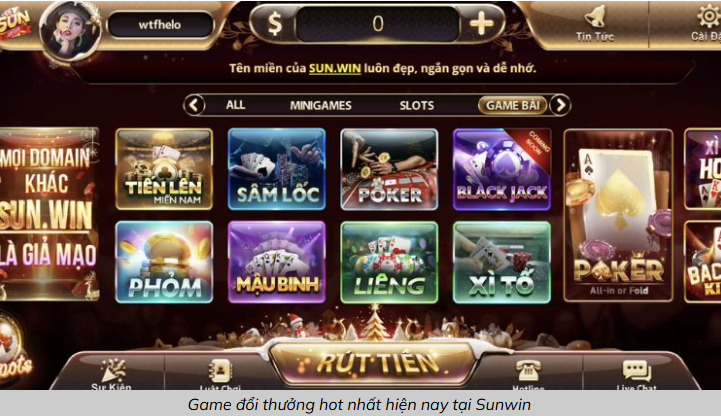Select the ALL category tab
This screenshot has height=416, width=721.
(x=235, y=105)
